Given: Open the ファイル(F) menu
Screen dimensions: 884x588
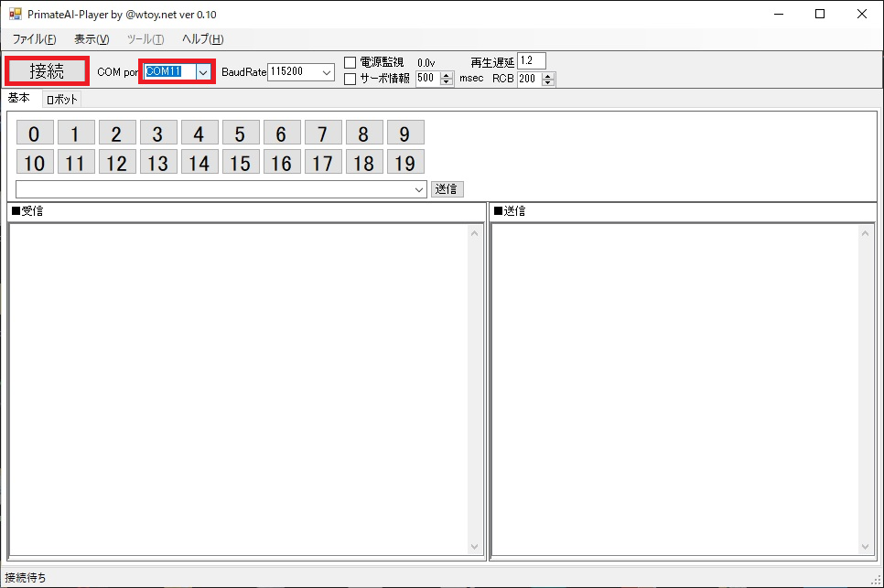Looking at the screenshot, I should pyautogui.click(x=35, y=38).
